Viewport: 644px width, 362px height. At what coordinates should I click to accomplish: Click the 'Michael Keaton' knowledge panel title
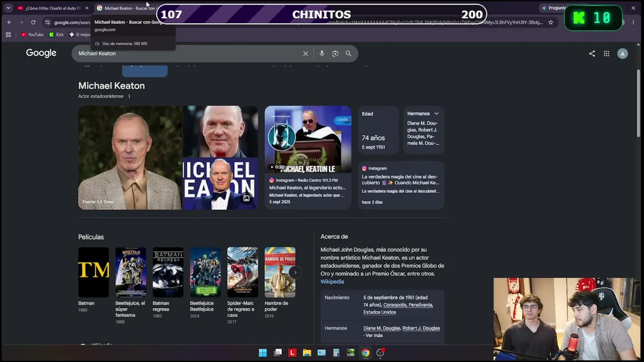111,85
